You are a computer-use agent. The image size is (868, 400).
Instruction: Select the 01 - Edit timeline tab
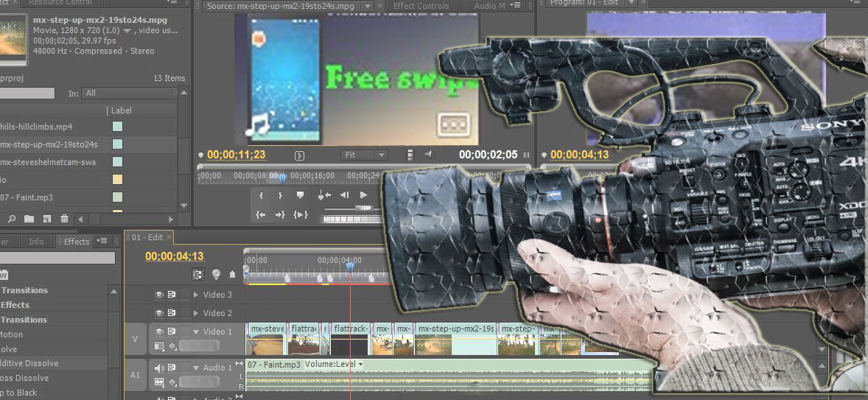click(147, 237)
